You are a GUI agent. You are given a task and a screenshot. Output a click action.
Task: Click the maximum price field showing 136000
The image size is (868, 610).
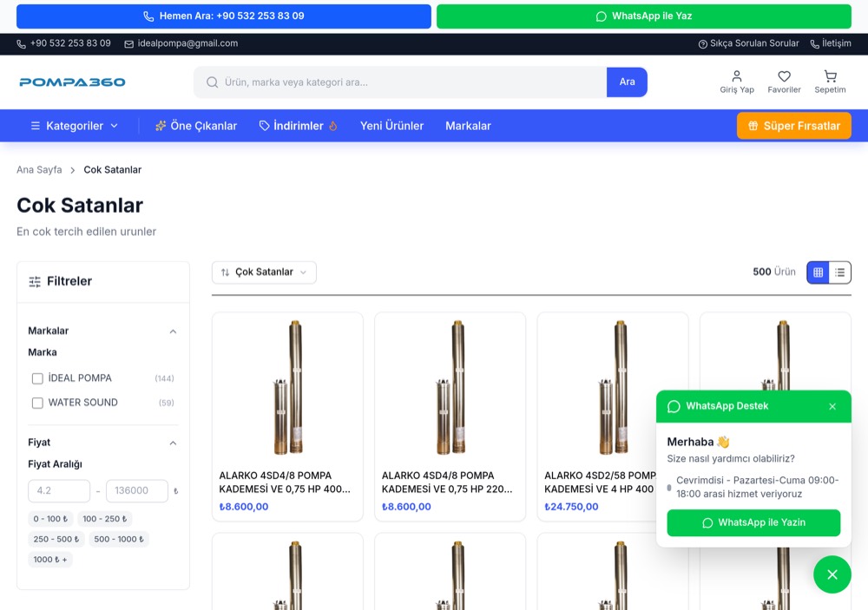[137, 491]
